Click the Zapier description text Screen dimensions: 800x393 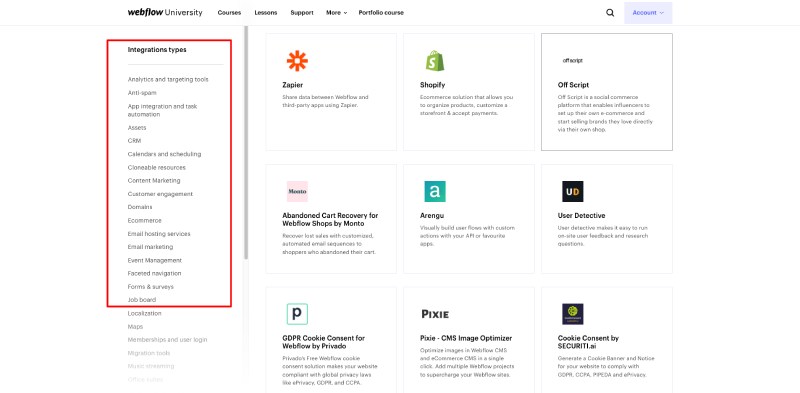(325, 101)
